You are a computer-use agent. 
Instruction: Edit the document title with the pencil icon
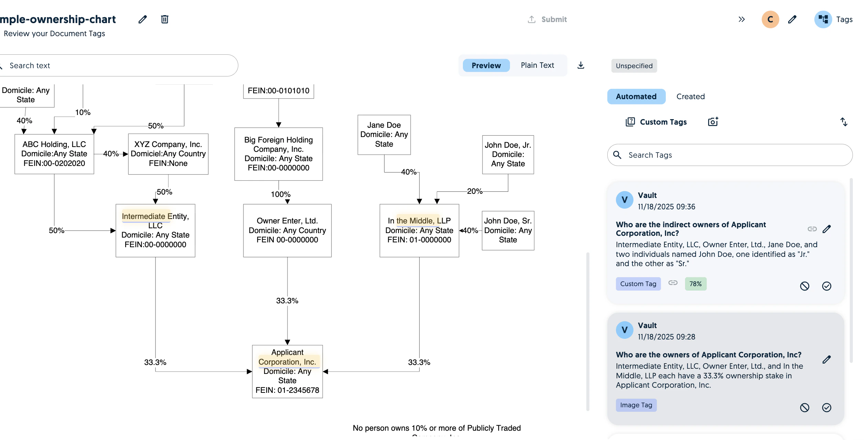(143, 19)
